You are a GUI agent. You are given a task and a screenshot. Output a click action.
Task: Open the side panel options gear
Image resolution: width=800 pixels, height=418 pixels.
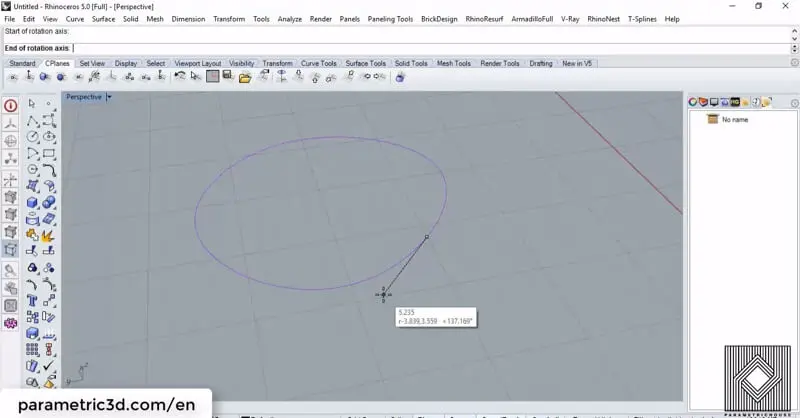[794, 103]
